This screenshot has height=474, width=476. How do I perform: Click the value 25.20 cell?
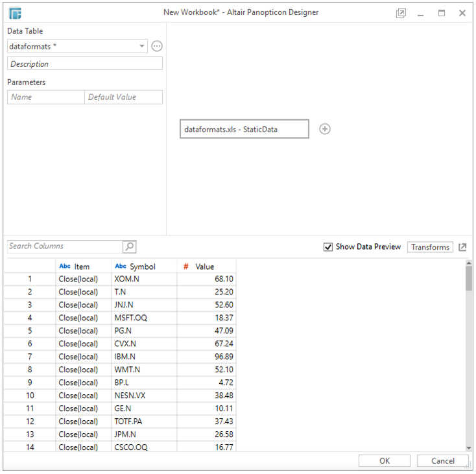[x=206, y=292]
